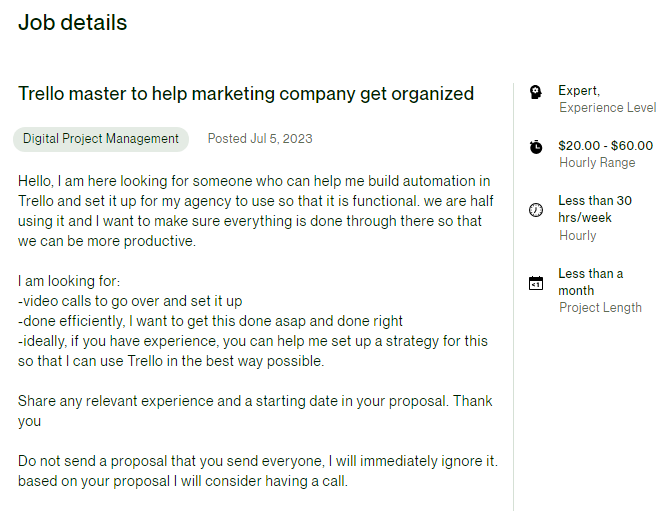Click the Job details heading
The height and width of the screenshot is (511, 667).
click(73, 22)
